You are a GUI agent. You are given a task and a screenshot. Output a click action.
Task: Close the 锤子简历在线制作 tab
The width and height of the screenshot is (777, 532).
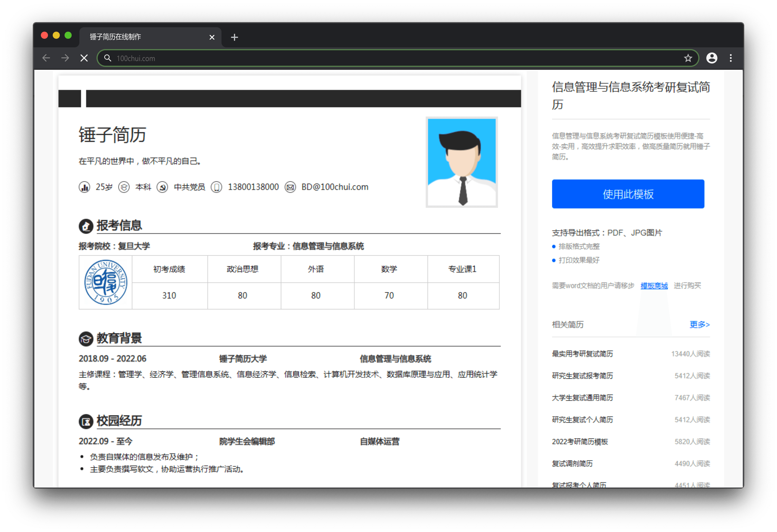tap(212, 37)
